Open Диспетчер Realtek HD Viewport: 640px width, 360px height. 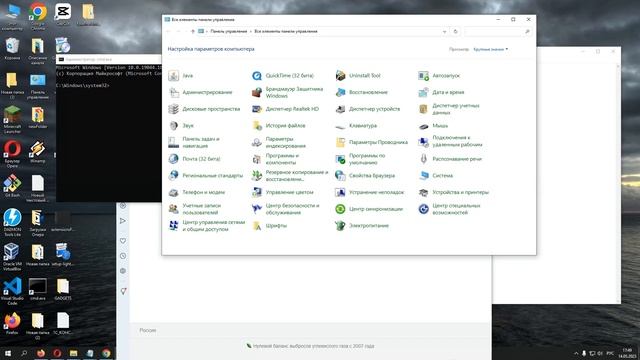[x=285, y=109]
